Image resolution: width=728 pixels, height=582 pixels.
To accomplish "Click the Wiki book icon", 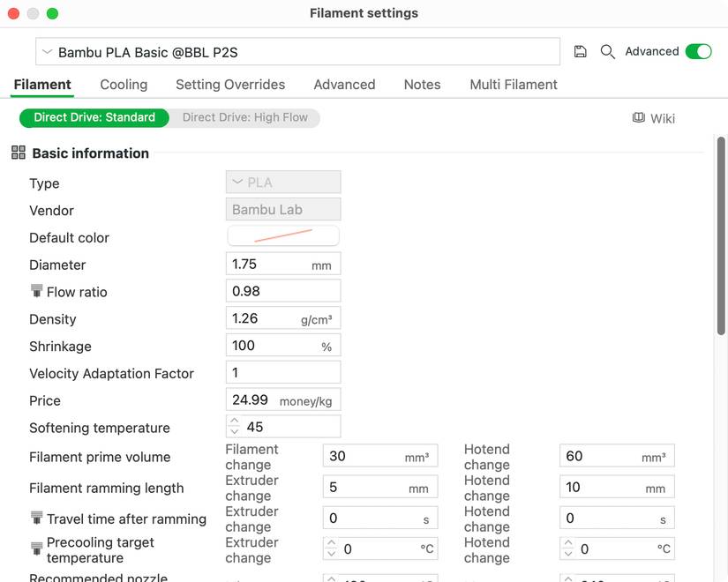I will pos(639,118).
